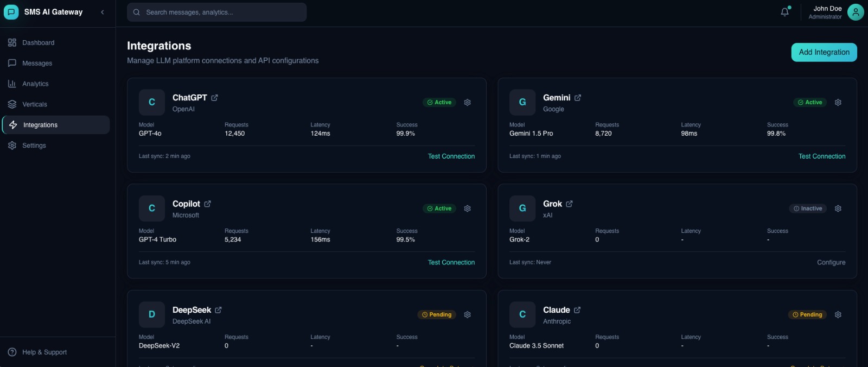Click the Claude 3.5 Sonnet model value

point(537,346)
